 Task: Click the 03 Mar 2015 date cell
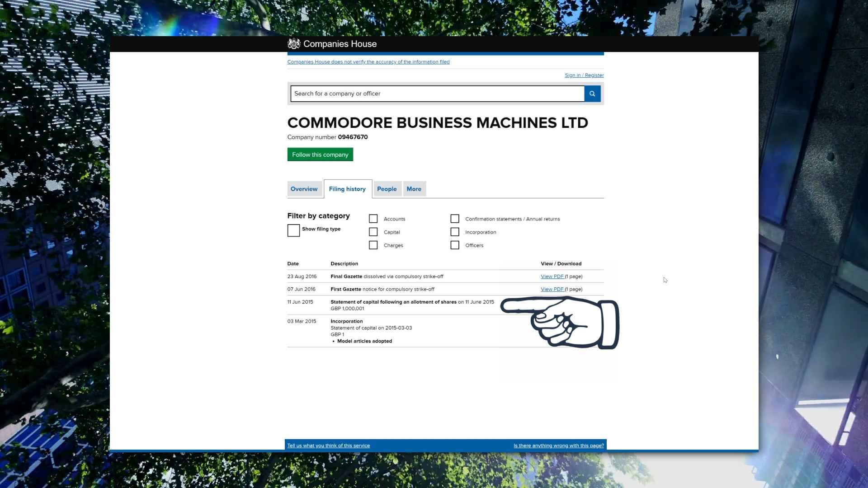click(x=302, y=321)
